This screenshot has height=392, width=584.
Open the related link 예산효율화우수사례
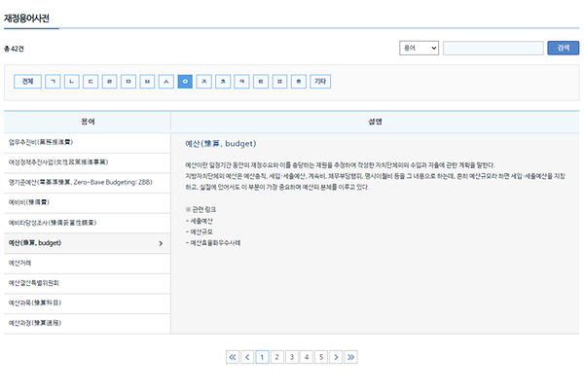215,243
